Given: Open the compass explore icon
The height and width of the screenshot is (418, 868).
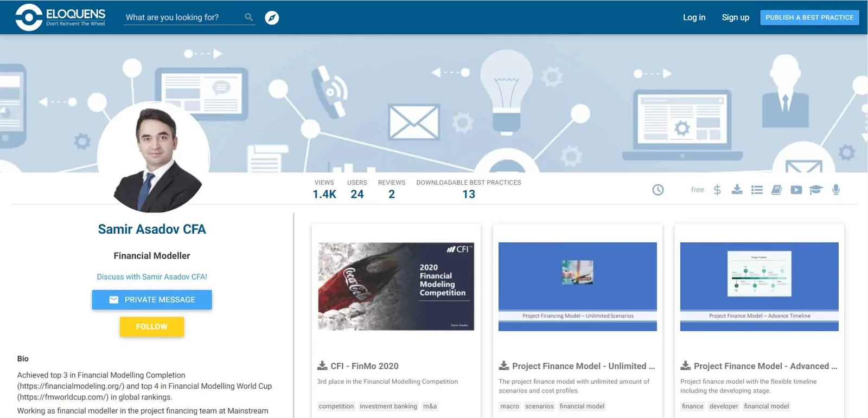Looking at the screenshot, I should coord(272,18).
